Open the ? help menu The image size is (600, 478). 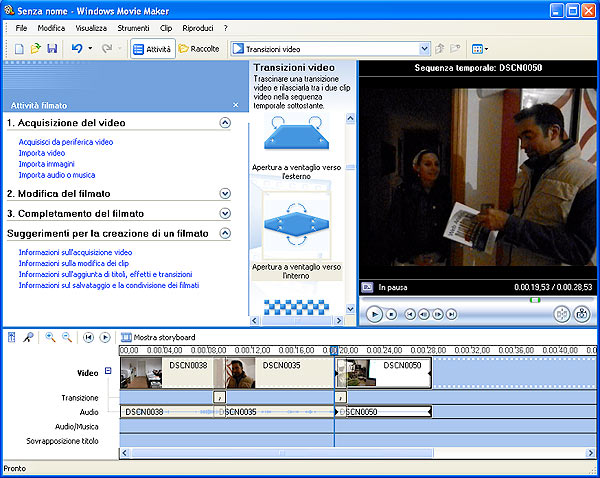point(226,28)
